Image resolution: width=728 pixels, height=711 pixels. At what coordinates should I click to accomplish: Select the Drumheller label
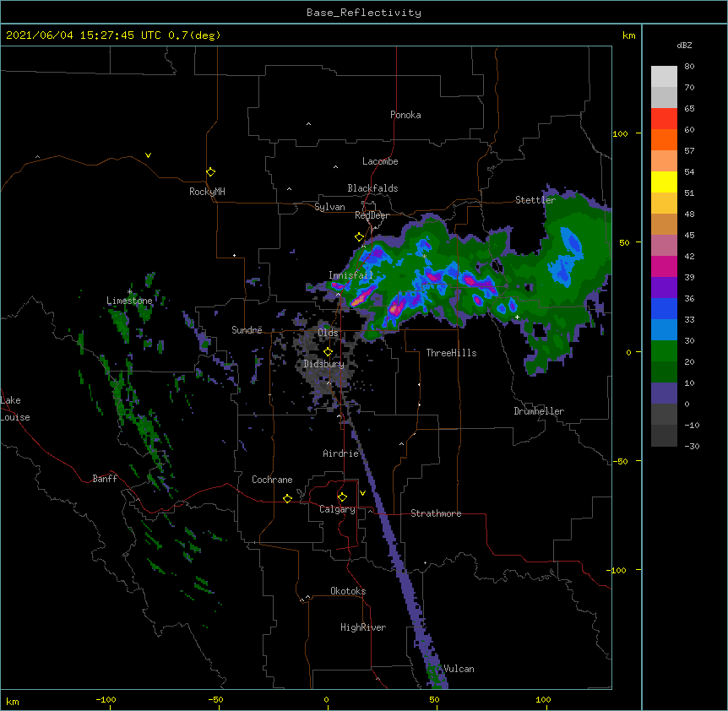[x=539, y=411]
